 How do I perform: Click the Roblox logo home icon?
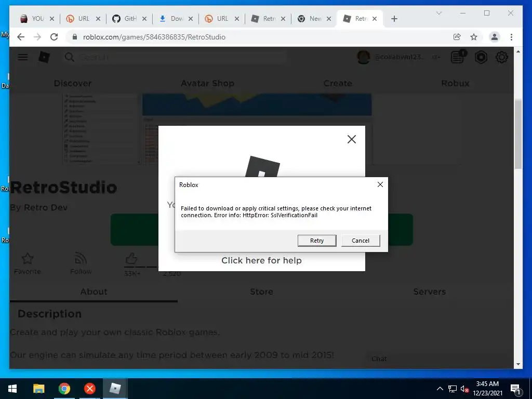click(x=44, y=57)
